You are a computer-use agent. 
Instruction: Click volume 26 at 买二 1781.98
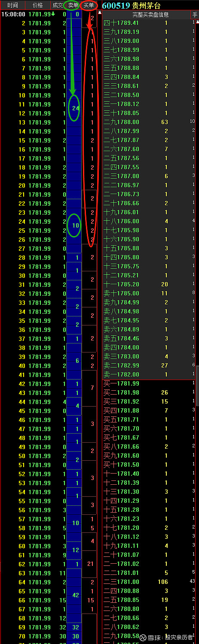click(x=164, y=392)
